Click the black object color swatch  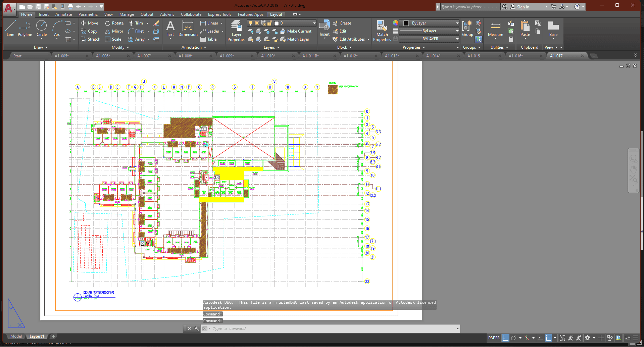(x=406, y=23)
